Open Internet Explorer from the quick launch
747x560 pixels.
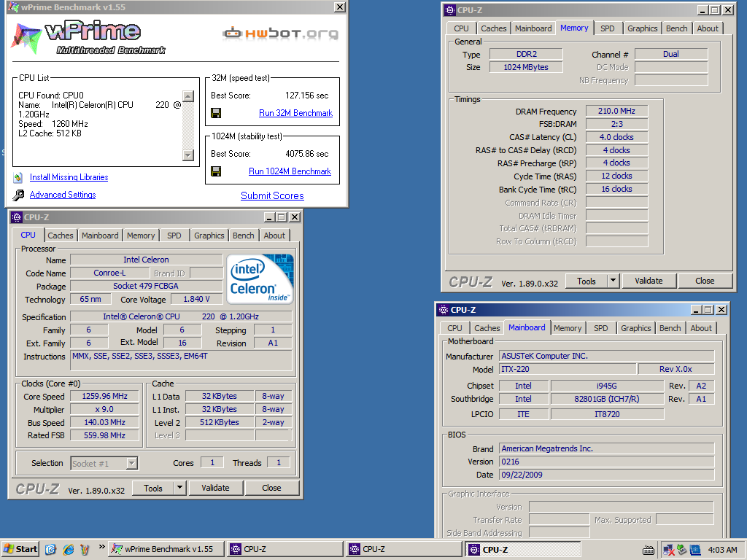click(x=69, y=550)
